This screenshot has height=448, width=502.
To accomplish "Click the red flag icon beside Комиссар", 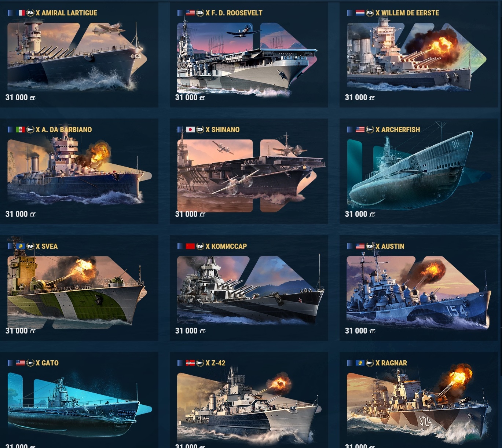I will [x=190, y=246].
